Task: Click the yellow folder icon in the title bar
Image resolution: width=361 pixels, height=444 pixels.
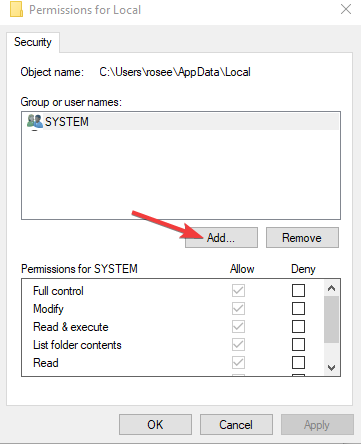Action: coord(16,9)
